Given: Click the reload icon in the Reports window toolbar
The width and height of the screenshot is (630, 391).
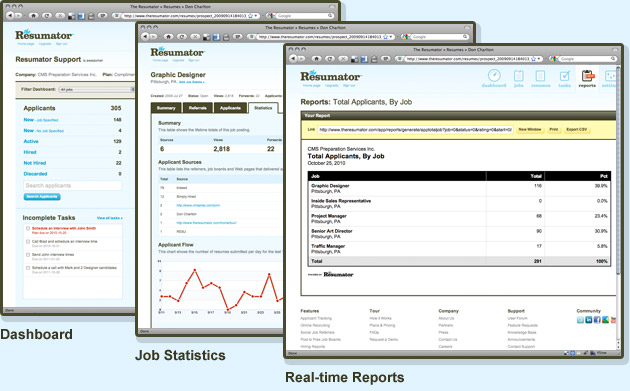Looking at the screenshot, I should click(329, 59).
